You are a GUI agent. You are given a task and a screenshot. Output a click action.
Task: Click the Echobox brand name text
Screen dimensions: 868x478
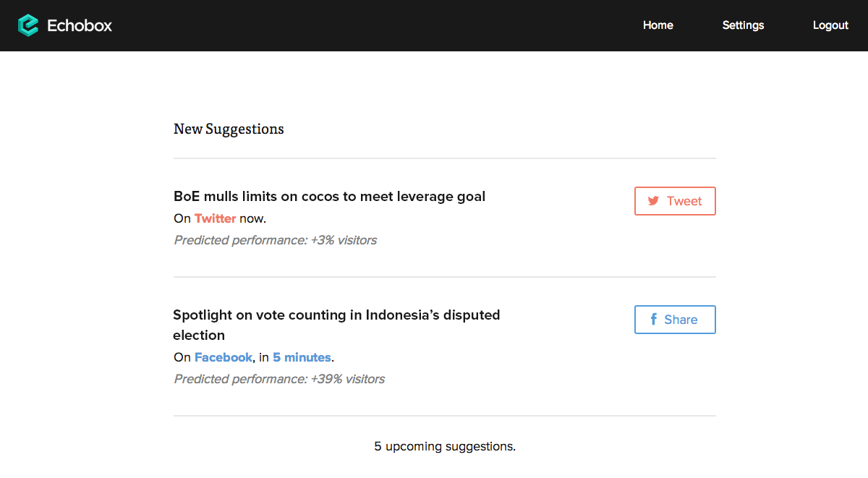[x=80, y=25]
